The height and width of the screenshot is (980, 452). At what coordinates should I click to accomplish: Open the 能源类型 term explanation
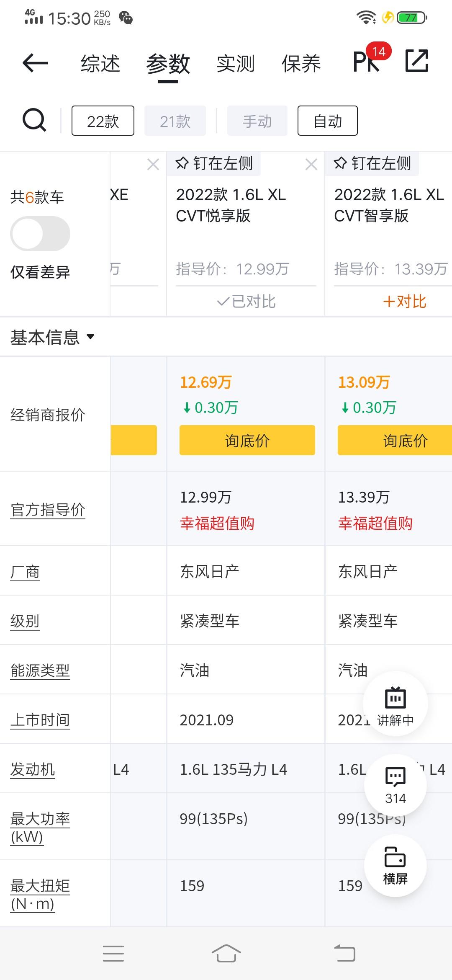point(40,671)
